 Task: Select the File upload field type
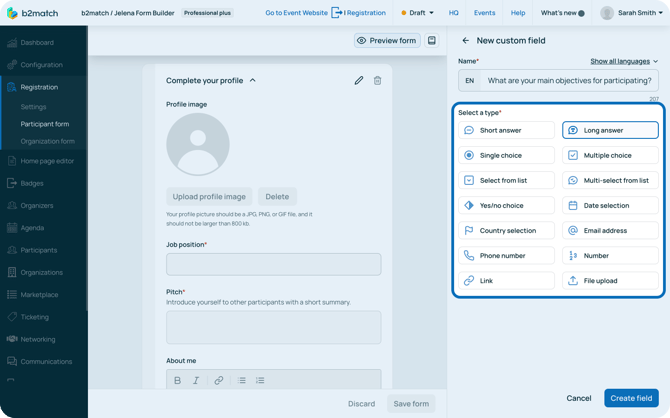point(610,281)
